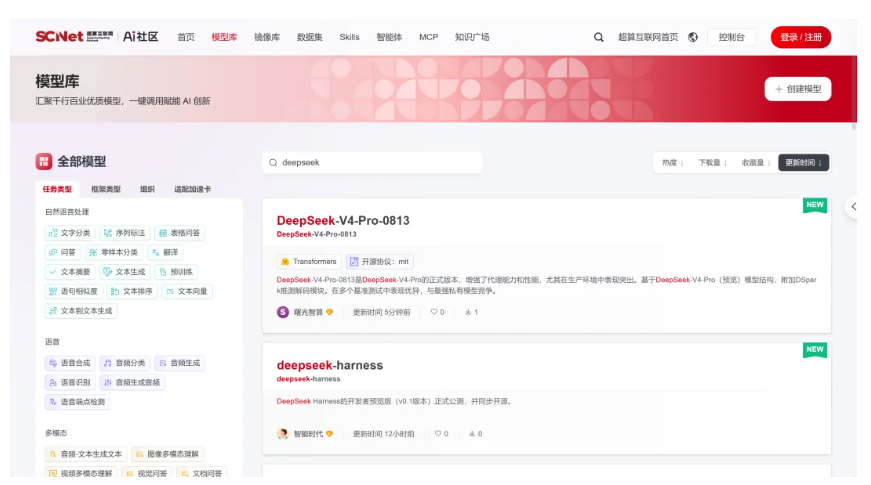
Task: Select the 翻译 task tag
Action: (x=165, y=252)
